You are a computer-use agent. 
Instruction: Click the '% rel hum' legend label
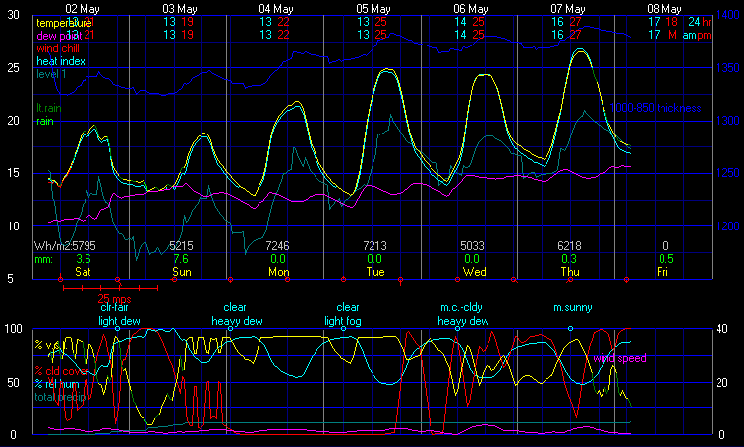click(56, 384)
